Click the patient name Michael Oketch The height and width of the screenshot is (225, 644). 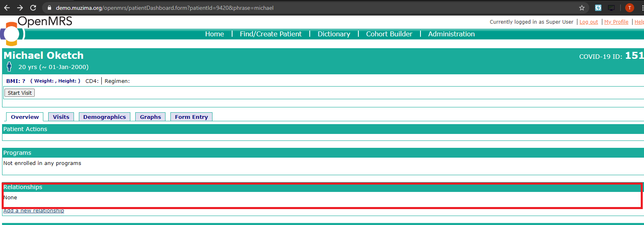[x=44, y=56]
